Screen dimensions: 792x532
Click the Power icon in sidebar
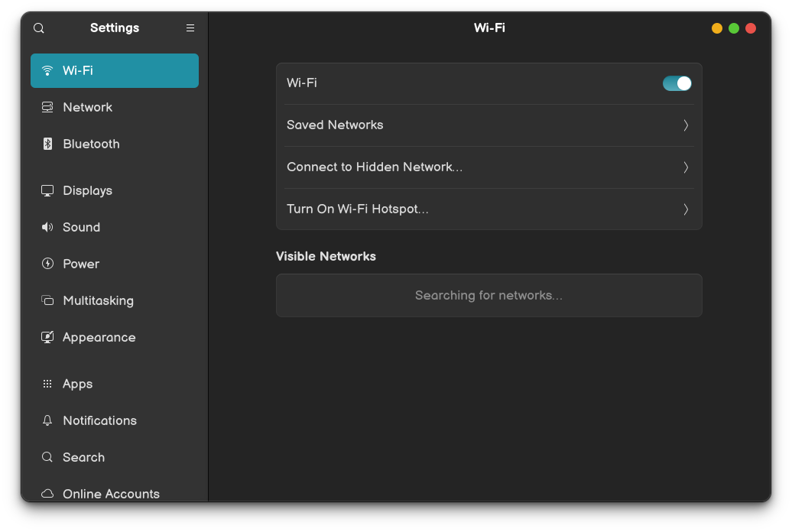point(47,264)
